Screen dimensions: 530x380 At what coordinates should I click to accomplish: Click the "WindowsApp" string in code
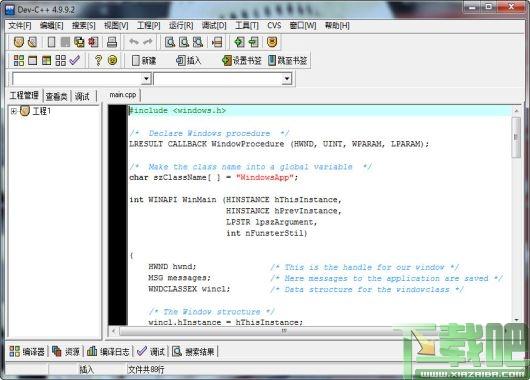[264, 177]
